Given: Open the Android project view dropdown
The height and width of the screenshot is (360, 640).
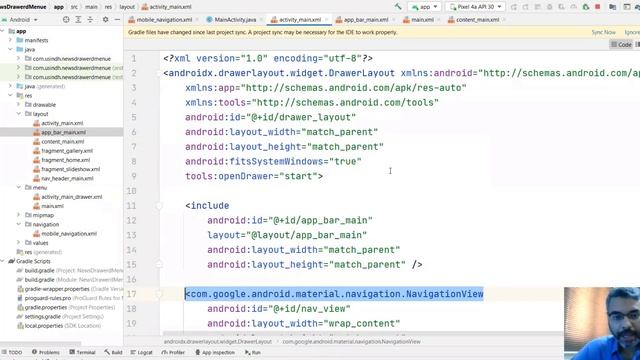Looking at the screenshot, I should 19,20.
